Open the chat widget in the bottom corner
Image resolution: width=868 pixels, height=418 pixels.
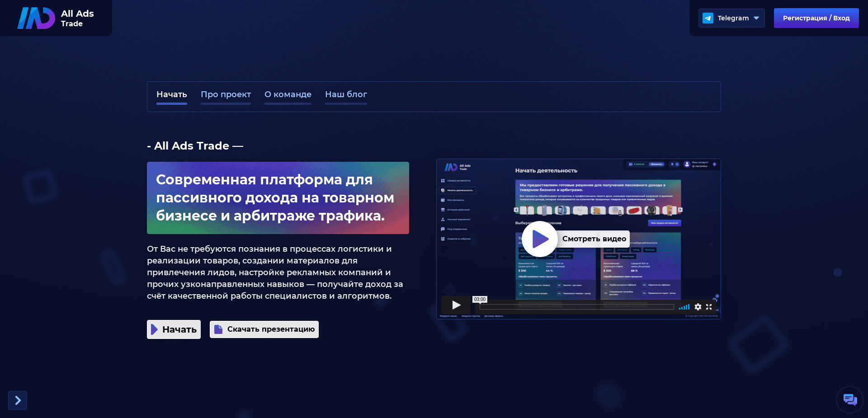(850, 399)
